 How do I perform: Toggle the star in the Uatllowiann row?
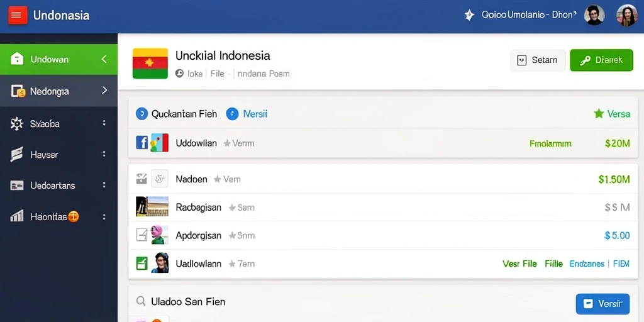[232, 264]
